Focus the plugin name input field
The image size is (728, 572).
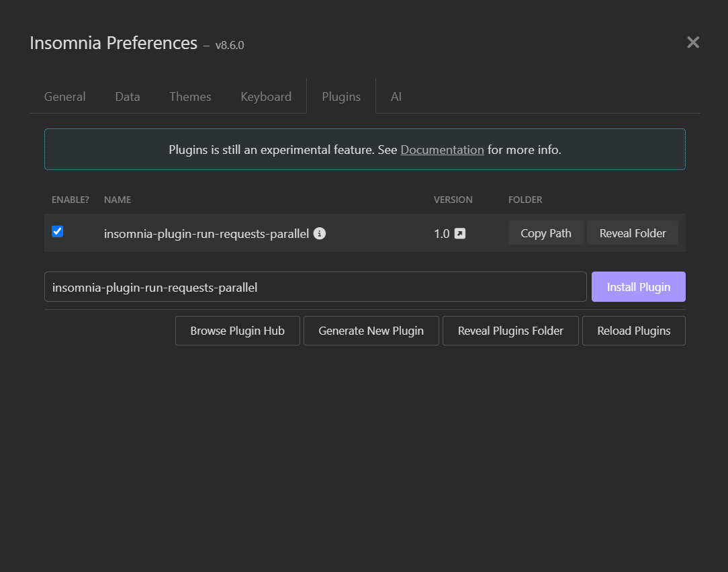click(316, 287)
